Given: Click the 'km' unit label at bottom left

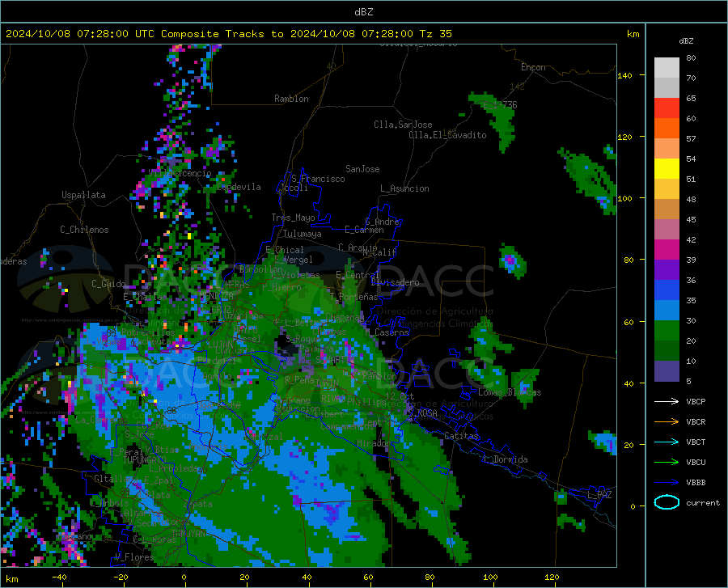Looking at the screenshot, I should click(x=11, y=579).
